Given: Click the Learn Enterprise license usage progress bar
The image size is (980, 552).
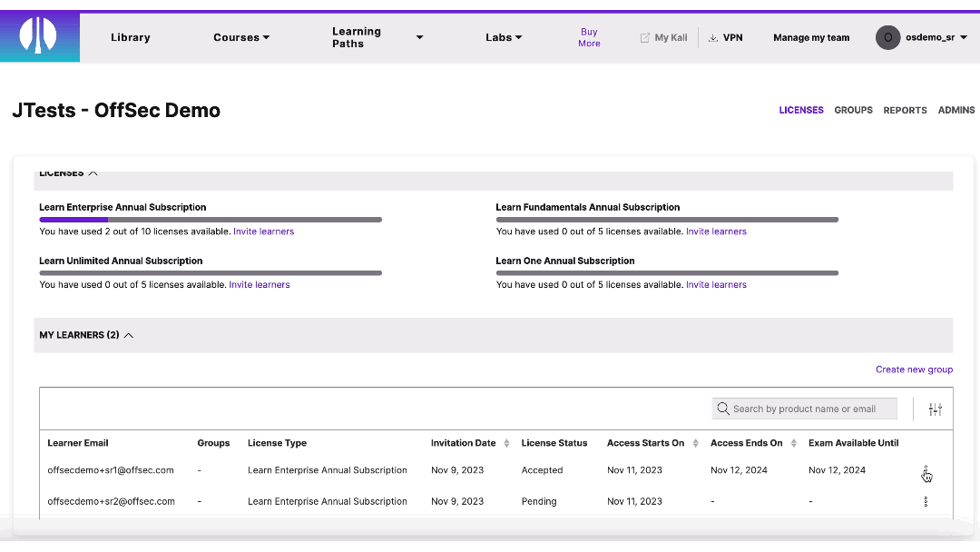Looking at the screenshot, I should (x=210, y=220).
